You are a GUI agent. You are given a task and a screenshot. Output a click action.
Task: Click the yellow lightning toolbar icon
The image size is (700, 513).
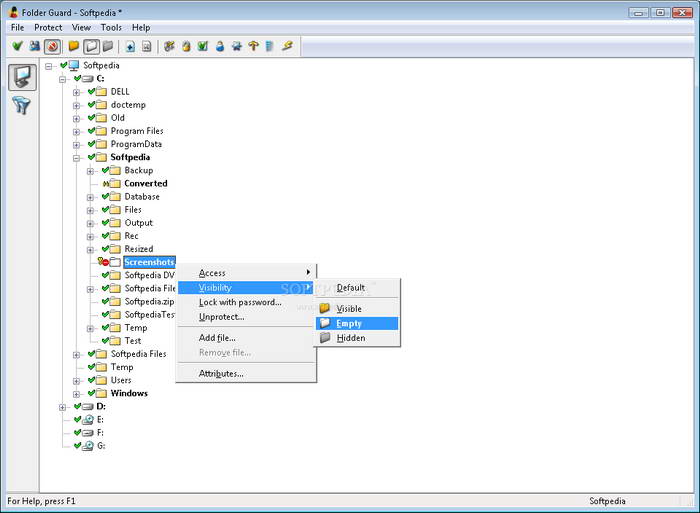[287, 46]
